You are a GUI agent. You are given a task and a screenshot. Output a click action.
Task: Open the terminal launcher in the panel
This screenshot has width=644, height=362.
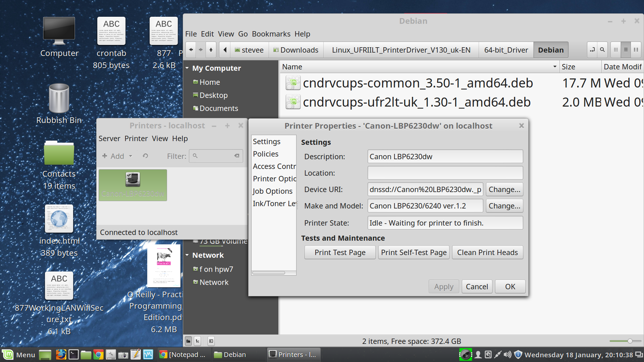(x=73, y=355)
